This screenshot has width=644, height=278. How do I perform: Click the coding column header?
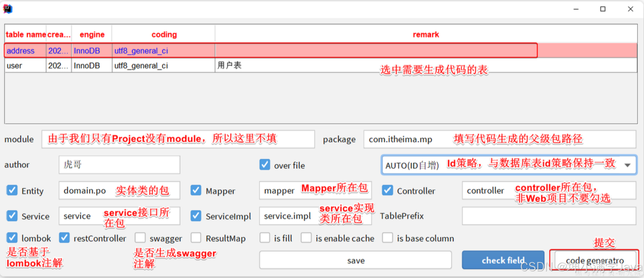pos(164,34)
